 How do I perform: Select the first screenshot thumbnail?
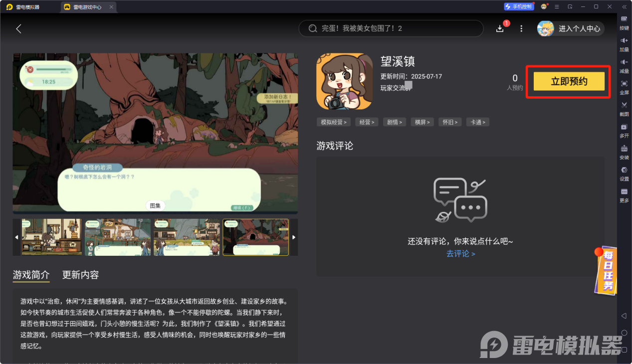52,237
